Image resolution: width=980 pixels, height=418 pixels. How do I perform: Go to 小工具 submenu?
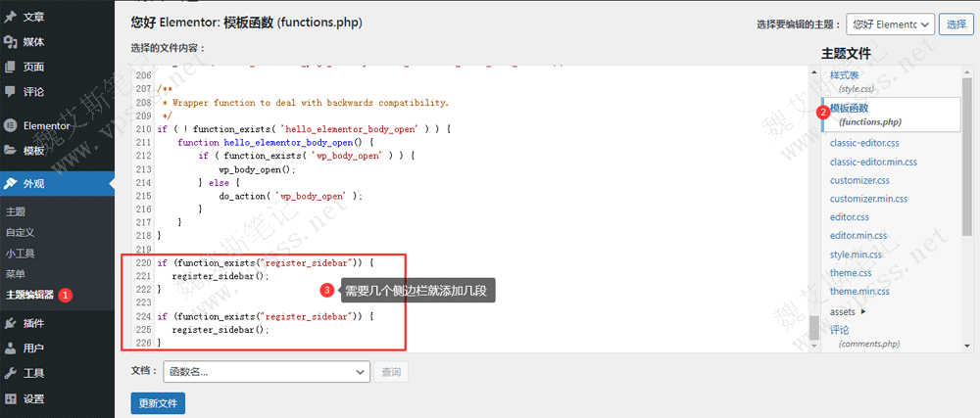pyautogui.click(x=20, y=254)
